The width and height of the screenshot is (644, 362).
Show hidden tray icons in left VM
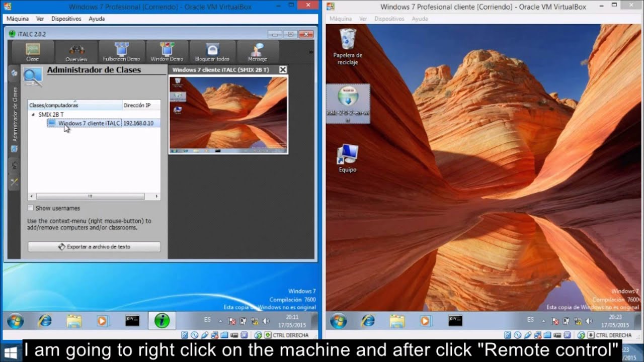[220, 321]
